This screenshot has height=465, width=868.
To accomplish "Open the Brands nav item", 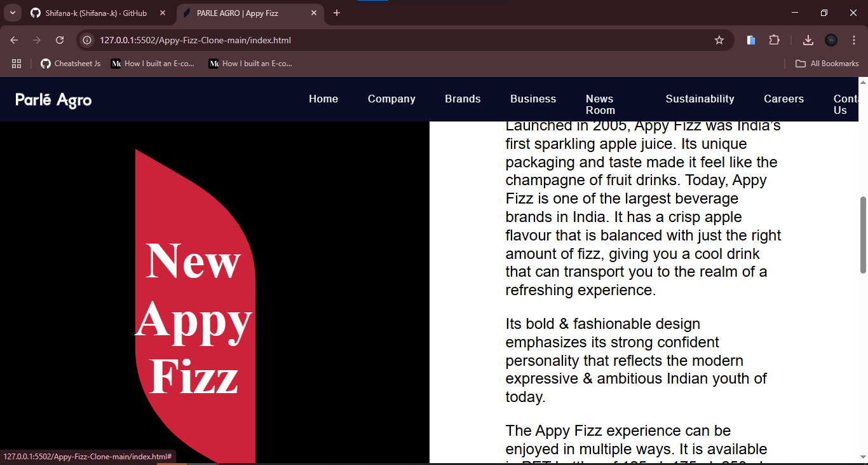I will tap(463, 99).
